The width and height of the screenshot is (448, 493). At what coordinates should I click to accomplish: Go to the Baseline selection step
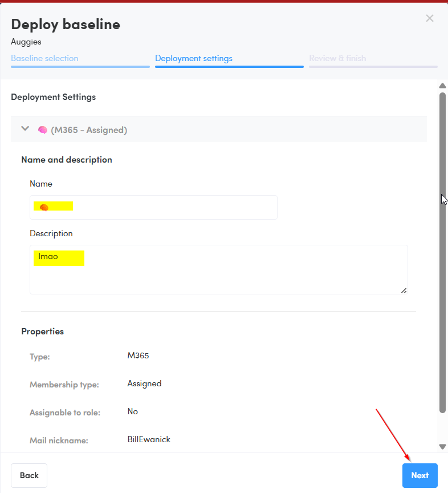tap(44, 58)
